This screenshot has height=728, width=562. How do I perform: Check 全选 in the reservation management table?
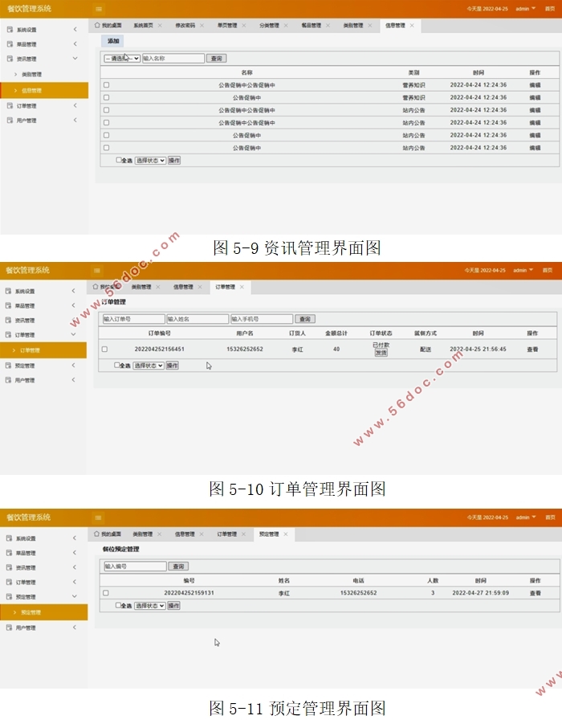pos(118,605)
